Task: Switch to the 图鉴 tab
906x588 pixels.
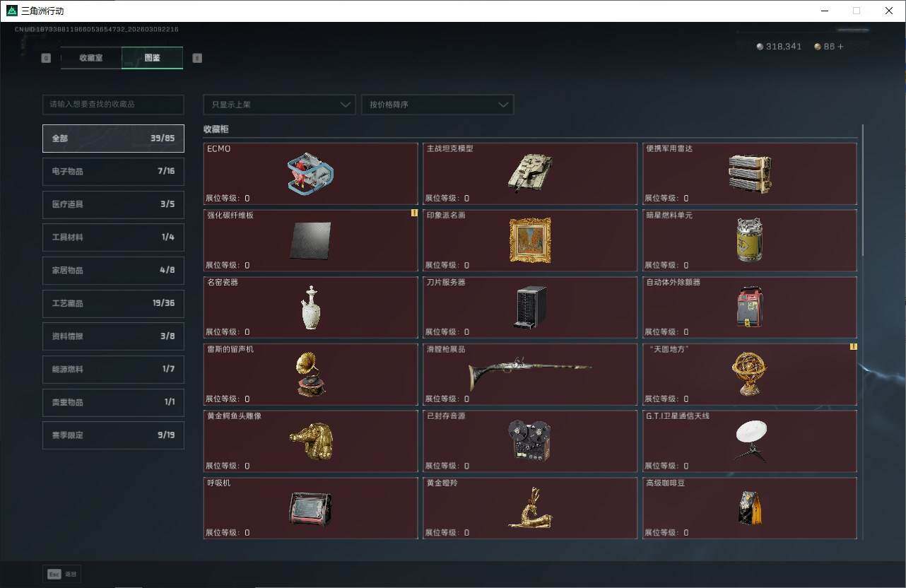Action: tap(153, 58)
